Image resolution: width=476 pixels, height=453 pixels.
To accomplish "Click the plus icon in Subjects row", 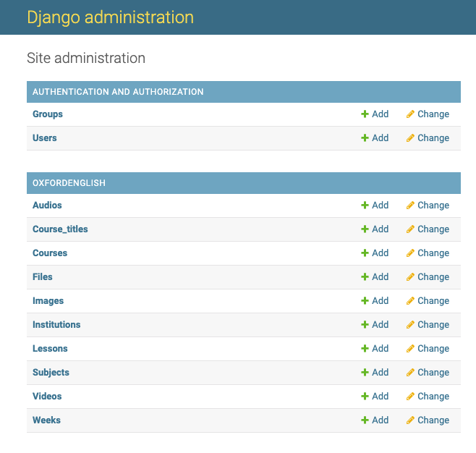I will click(x=365, y=373).
